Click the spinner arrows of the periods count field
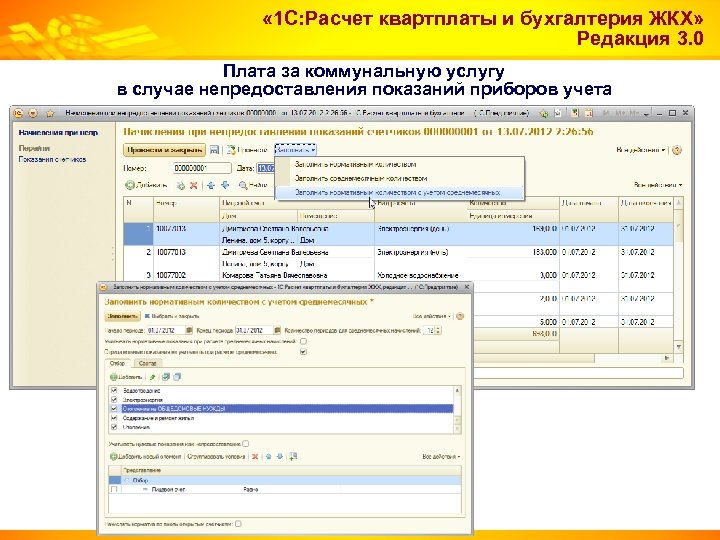The image size is (720, 540). (438, 330)
